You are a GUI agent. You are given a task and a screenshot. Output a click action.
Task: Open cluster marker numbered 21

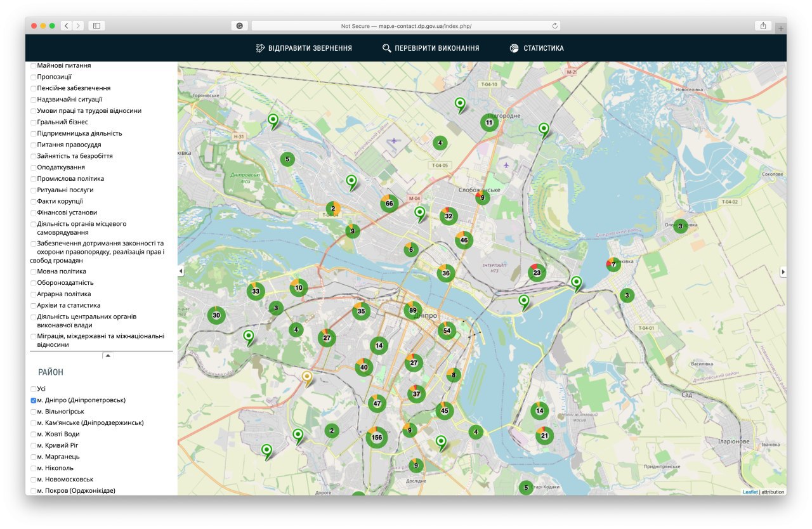point(544,435)
